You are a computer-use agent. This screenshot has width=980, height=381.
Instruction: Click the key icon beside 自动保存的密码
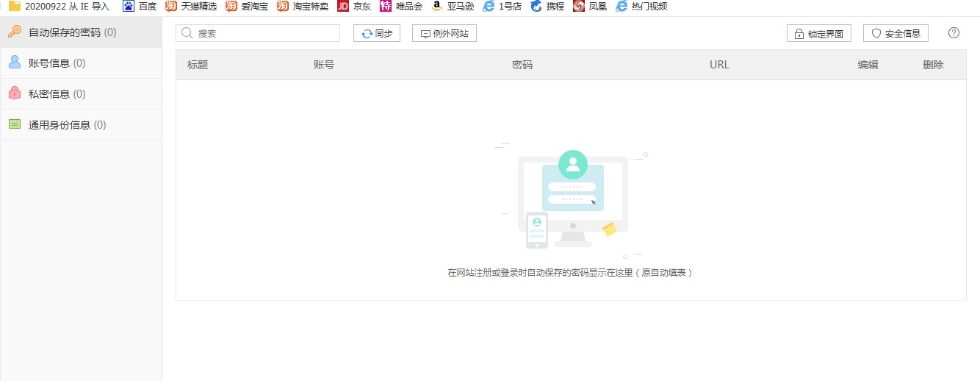click(x=14, y=32)
